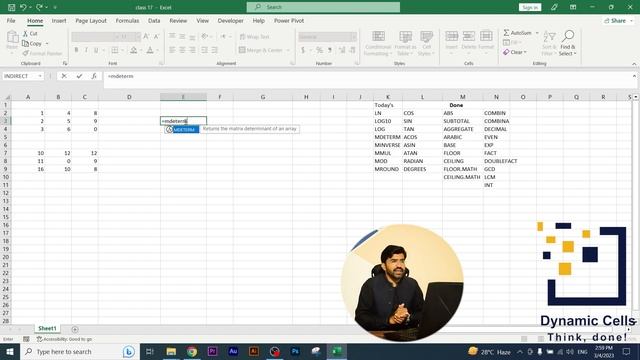Image resolution: width=640 pixels, height=360 pixels.
Task: Click the Conditional Formatting icon
Action: [x=378, y=36]
